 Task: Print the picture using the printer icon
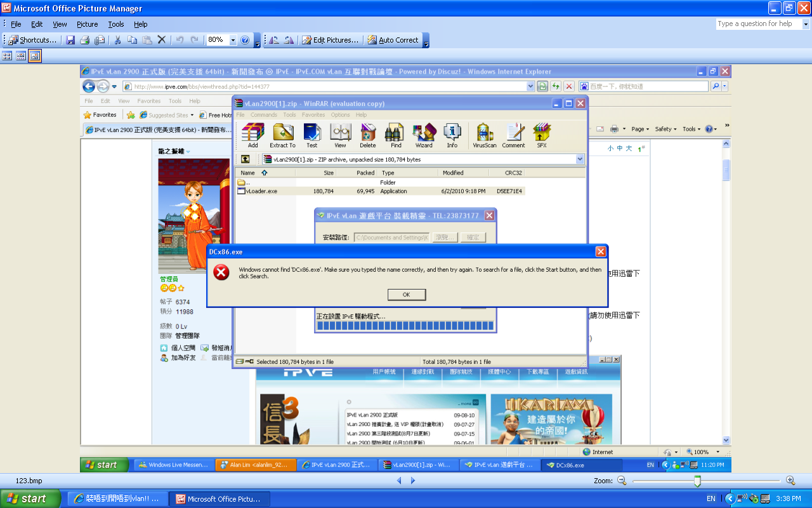point(85,40)
